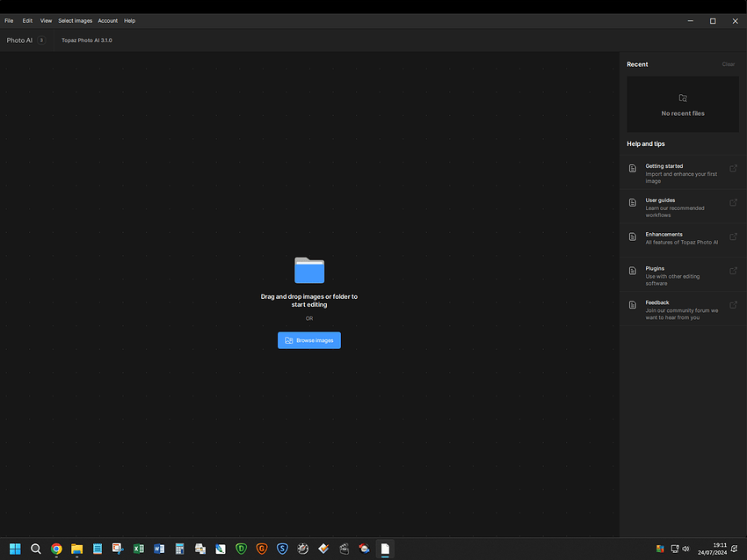Click the Topaz Photo AI 3.1.0 title
This screenshot has height=560, width=747.
87,40
